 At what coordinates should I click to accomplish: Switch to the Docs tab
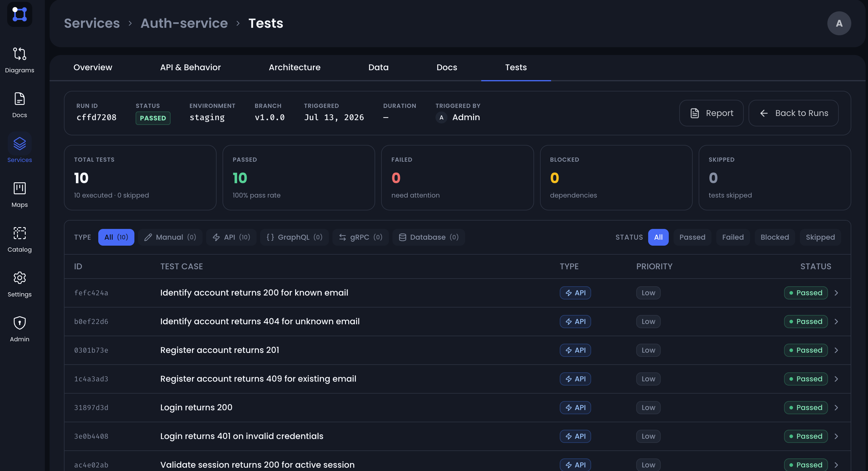click(x=447, y=68)
